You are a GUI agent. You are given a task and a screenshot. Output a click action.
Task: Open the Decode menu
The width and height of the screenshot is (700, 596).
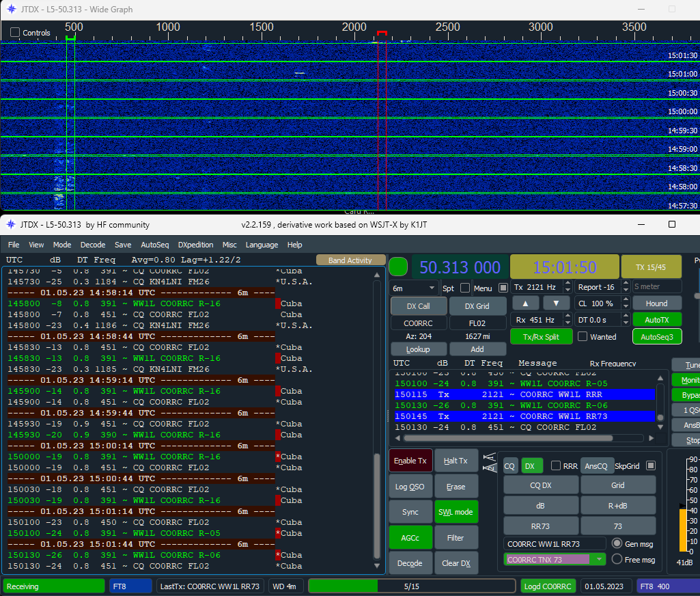point(93,245)
